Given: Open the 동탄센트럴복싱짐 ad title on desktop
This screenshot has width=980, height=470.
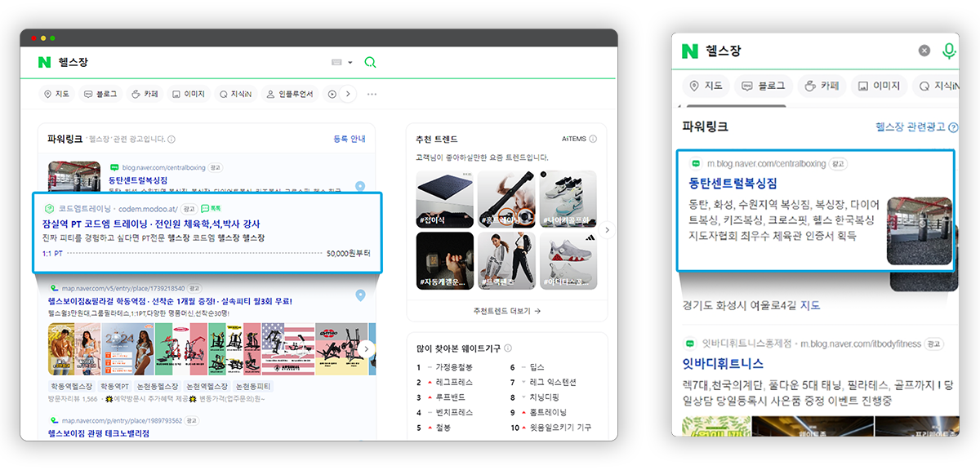Looking at the screenshot, I should point(138,180).
